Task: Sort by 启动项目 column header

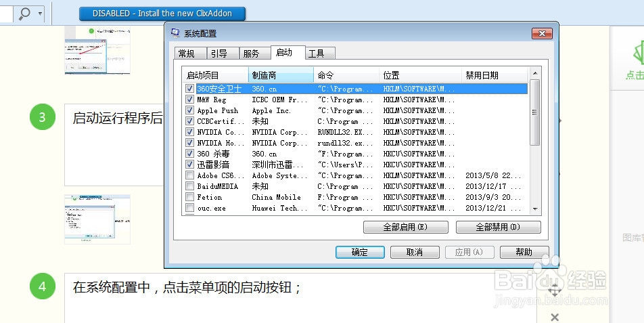Action: (215, 75)
